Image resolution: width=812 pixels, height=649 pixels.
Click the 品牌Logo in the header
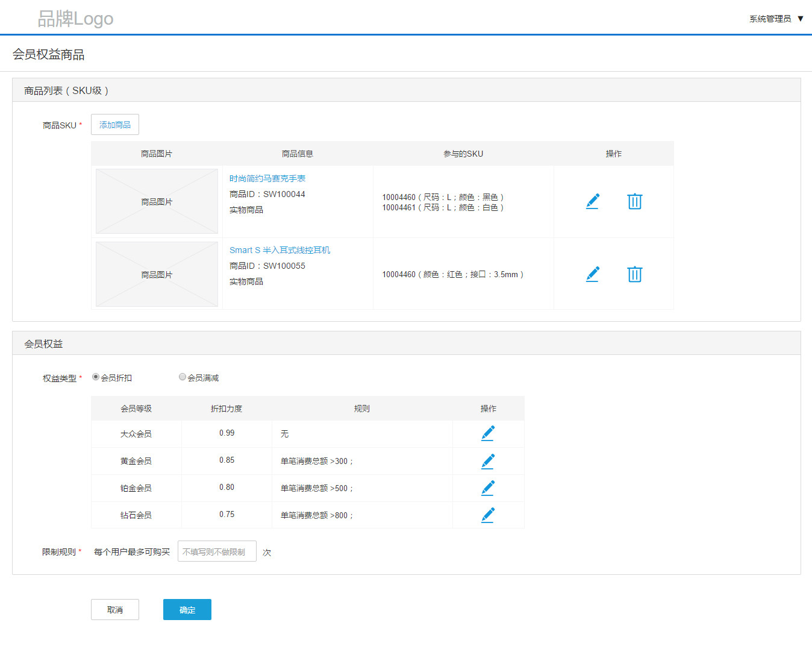(x=75, y=19)
